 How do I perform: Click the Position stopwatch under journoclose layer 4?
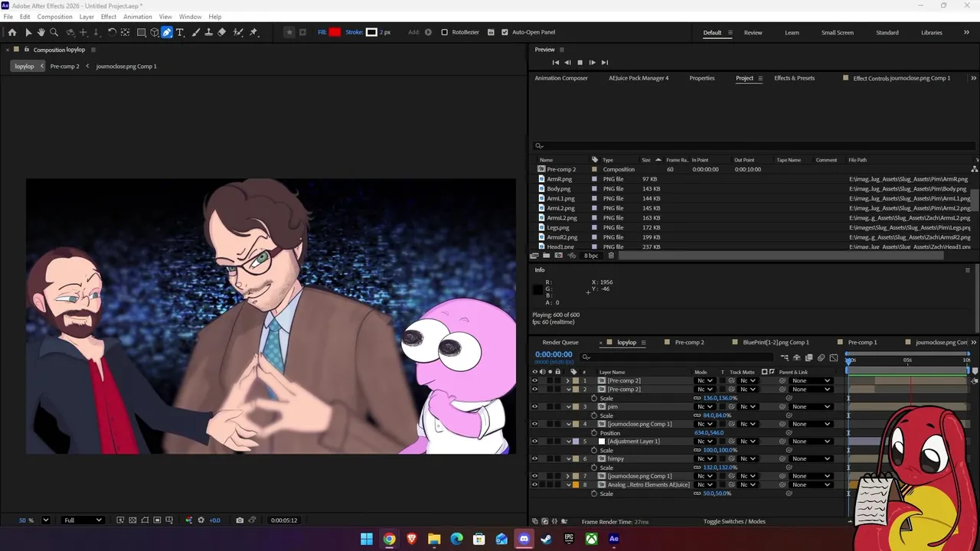point(594,433)
